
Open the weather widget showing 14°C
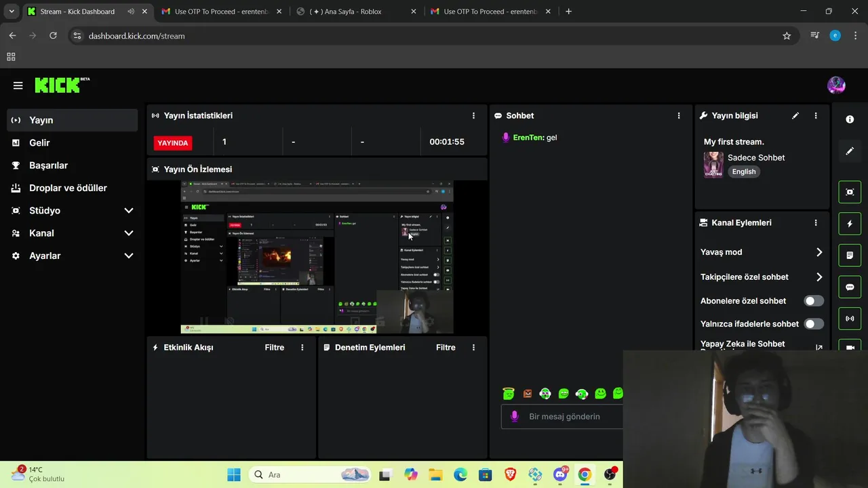(39, 474)
